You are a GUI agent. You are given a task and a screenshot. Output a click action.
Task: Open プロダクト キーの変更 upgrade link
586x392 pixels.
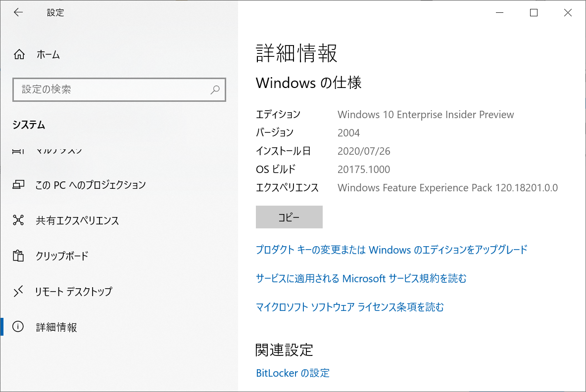coord(391,249)
